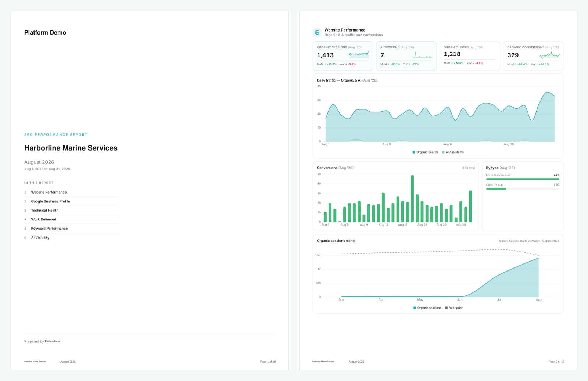Click the Aug 13 label on Conversions axis
The width and height of the screenshot is (588, 381).
point(383,225)
